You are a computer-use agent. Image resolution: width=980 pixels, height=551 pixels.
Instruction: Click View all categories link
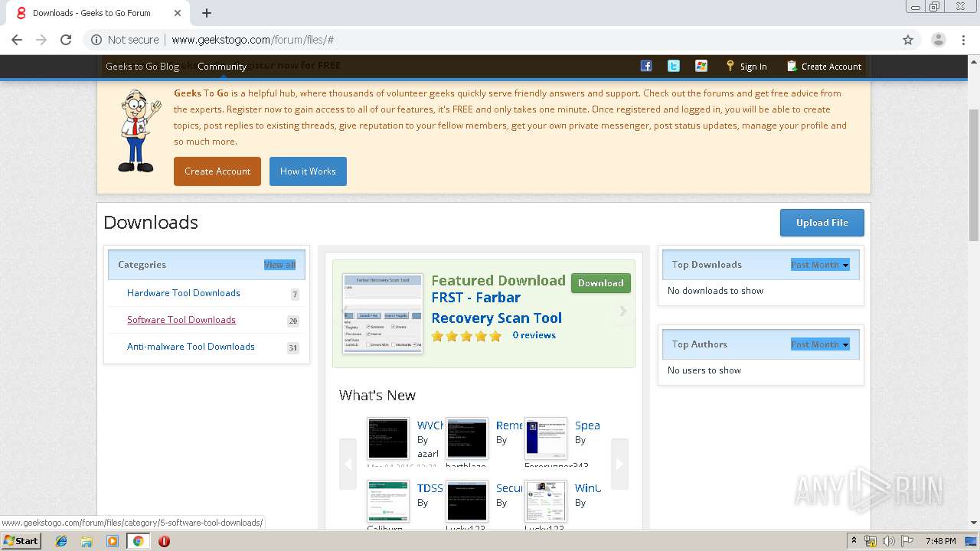[x=279, y=265]
